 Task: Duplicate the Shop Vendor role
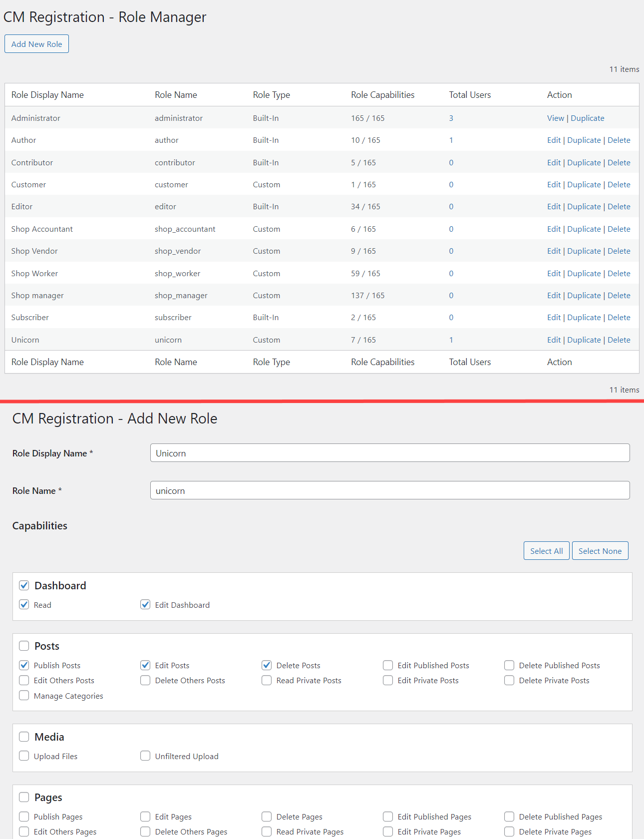(x=584, y=251)
